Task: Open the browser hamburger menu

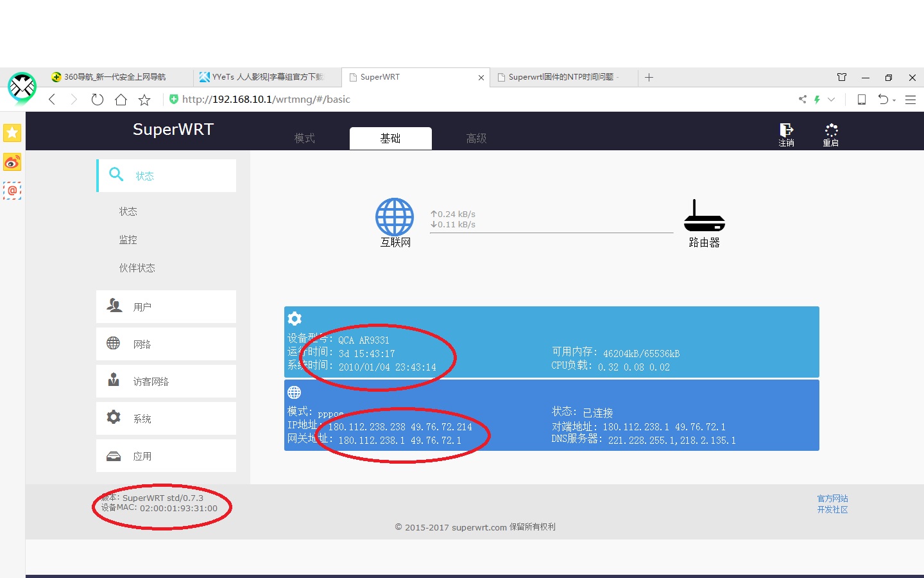Action: [x=911, y=100]
